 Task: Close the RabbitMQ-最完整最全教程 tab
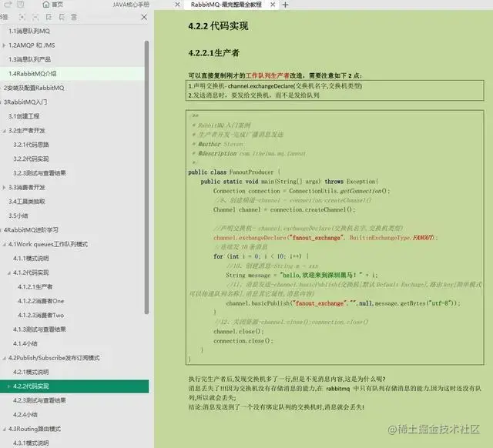(x=273, y=5)
